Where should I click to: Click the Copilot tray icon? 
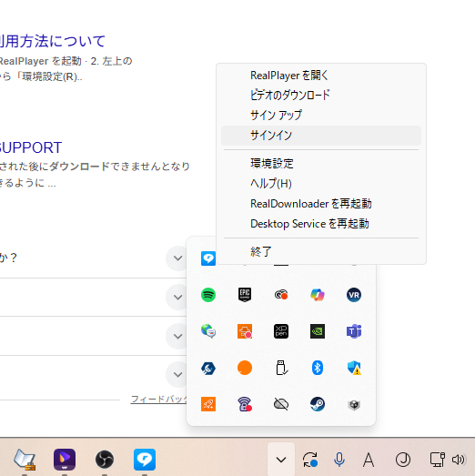coord(318,295)
